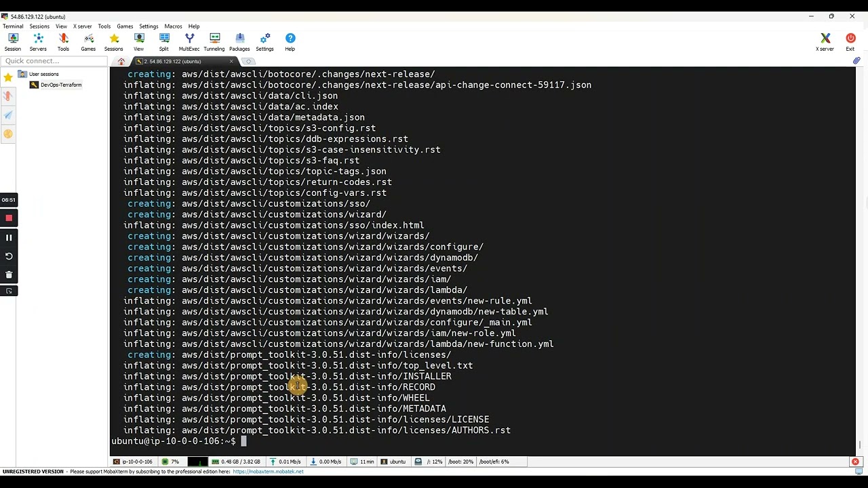Click the ubuntu user status item
Screen dimensions: 868x488
[393, 462]
